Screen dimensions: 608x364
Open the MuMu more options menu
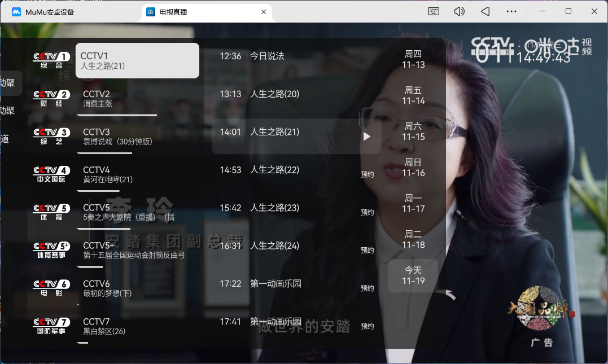tap(511, 12)
